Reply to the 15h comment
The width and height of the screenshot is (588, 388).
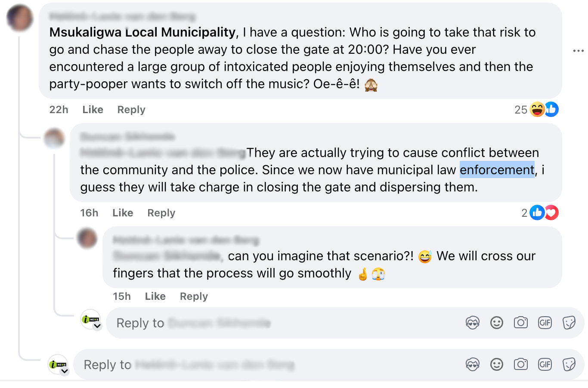point(194,296)
